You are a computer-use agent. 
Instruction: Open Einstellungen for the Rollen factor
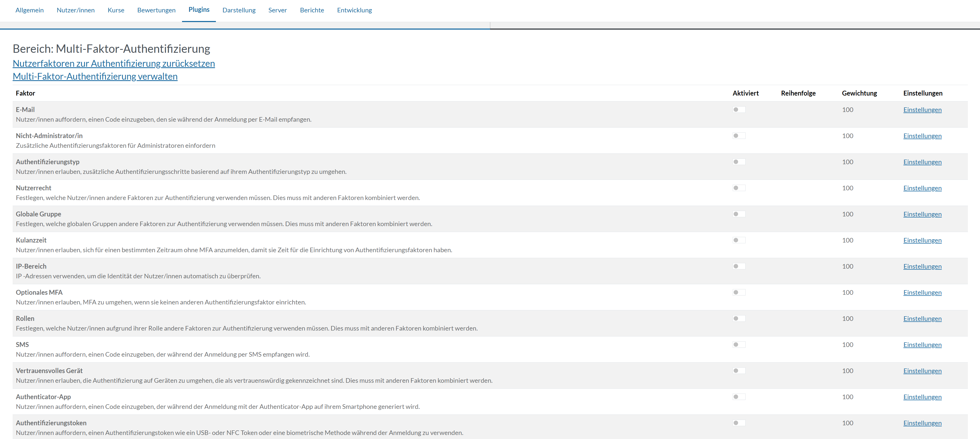[922, 319]
